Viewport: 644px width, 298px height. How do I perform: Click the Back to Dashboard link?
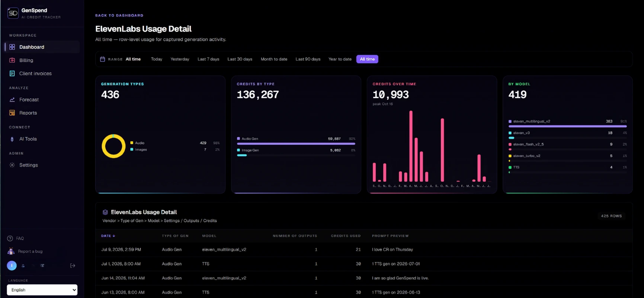[119, 16]
